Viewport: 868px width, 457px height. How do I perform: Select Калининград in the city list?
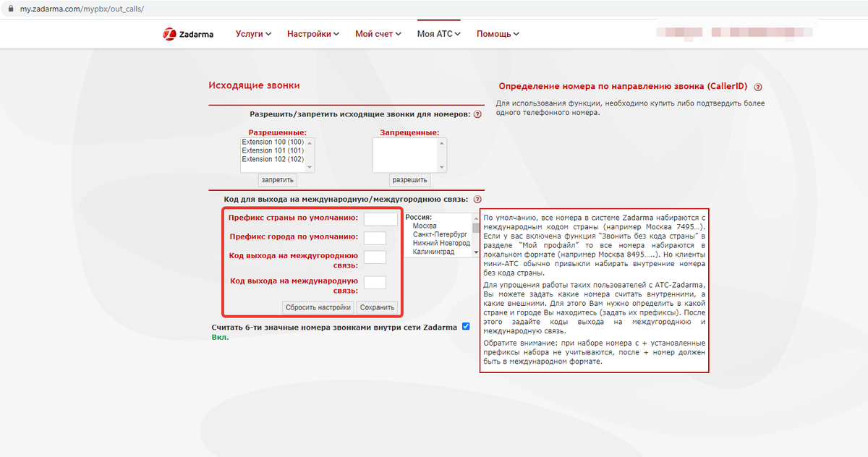[x=433, y=252]
